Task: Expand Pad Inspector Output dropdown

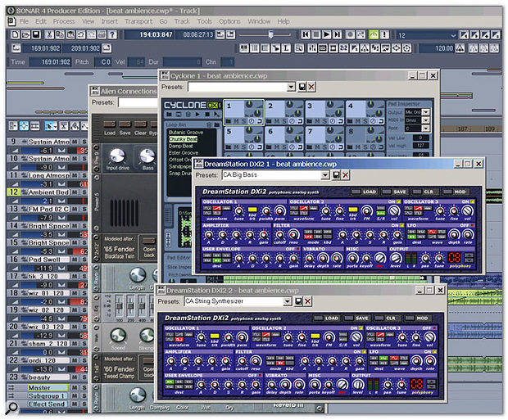Action: (x=426, y=112)
